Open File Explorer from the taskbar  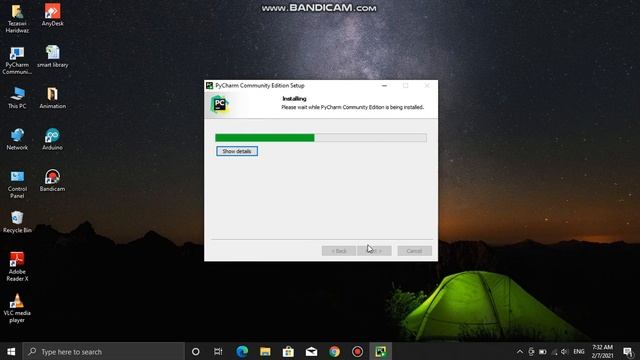coord(265,351)
